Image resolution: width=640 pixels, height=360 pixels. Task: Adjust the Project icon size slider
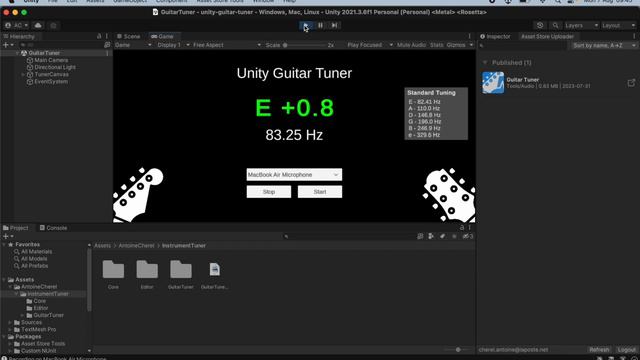click(x=458, y=350)
